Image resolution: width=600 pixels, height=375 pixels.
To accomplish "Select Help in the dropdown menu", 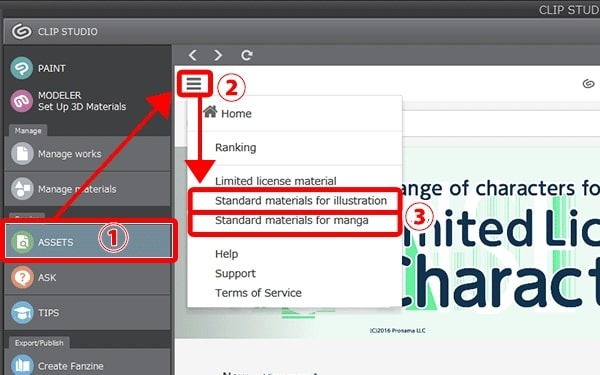I will click(227, 254).
